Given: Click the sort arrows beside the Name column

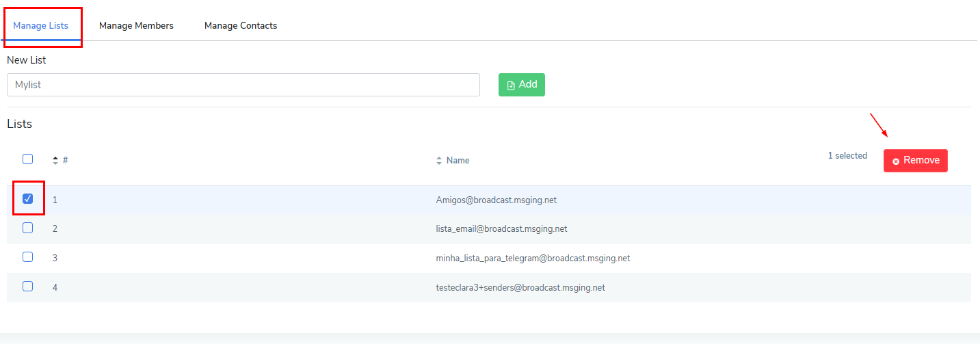Looking at the screenshot, I should tap(439, 161).
